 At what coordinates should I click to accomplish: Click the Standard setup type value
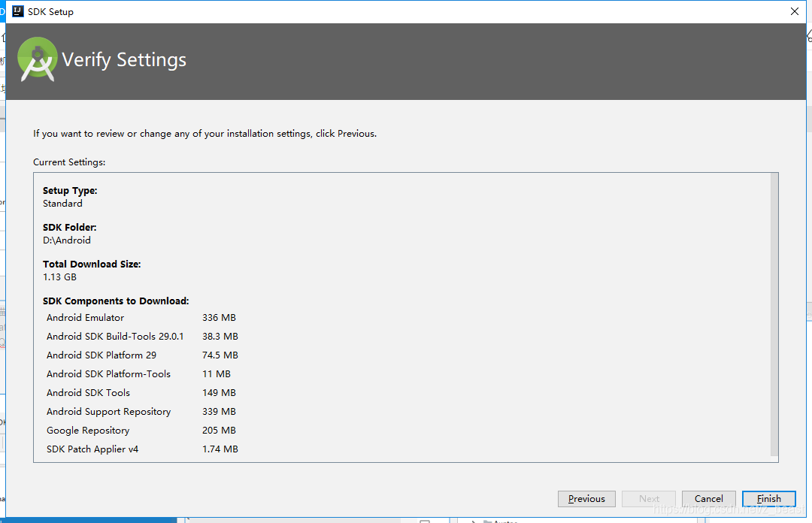pyautogui.click(x=62, y=204)
